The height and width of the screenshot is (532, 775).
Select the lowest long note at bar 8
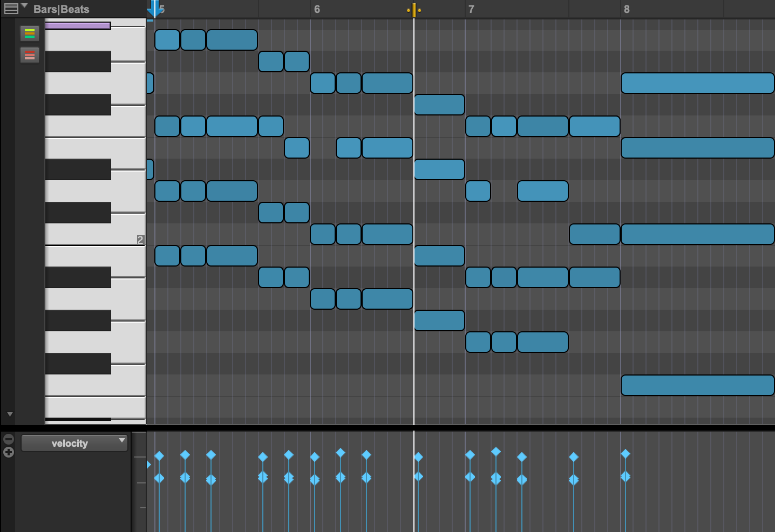[698, 385]
